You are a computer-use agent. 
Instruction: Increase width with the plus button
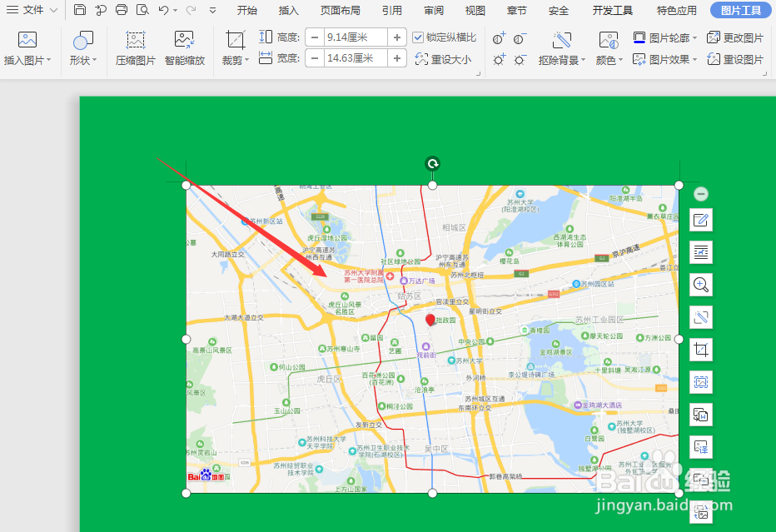(x=397, y=58)
